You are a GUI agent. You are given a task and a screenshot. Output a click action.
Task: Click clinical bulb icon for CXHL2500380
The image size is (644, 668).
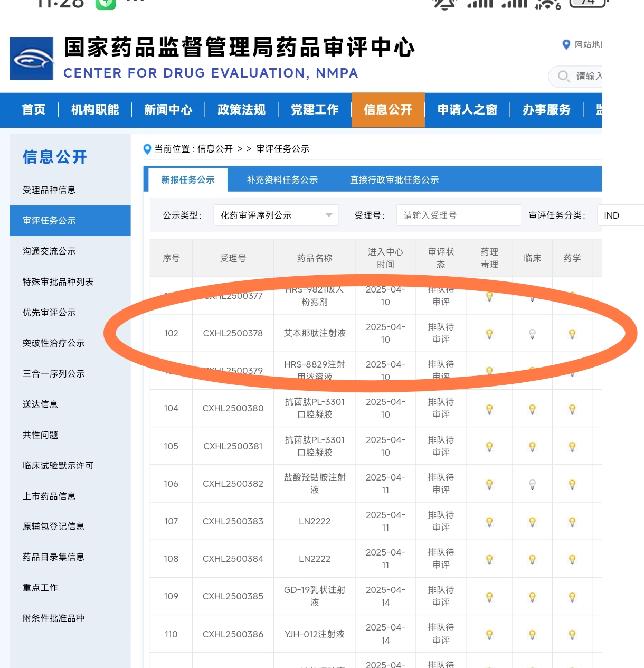[532, 409]
